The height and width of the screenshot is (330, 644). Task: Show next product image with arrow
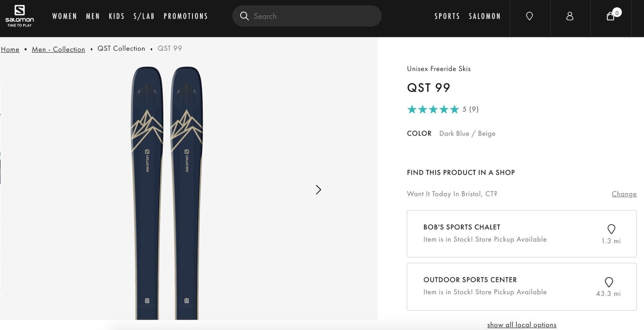[318, 190]
